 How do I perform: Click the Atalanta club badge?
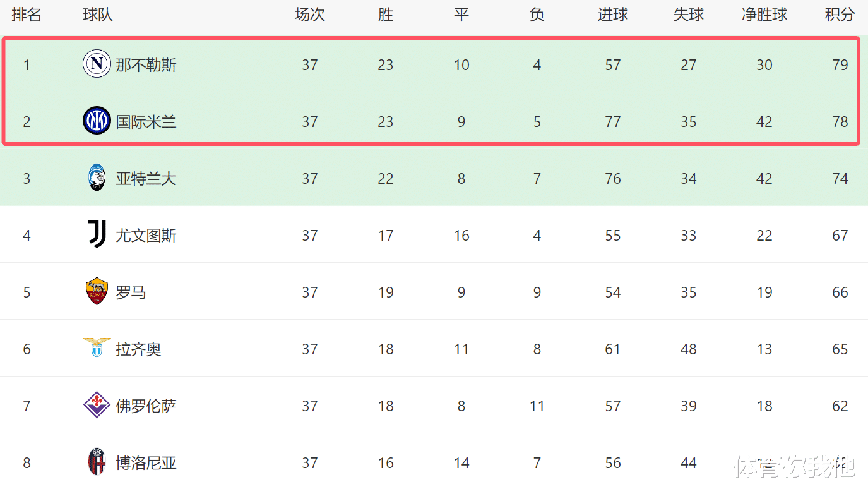point(97,178)
